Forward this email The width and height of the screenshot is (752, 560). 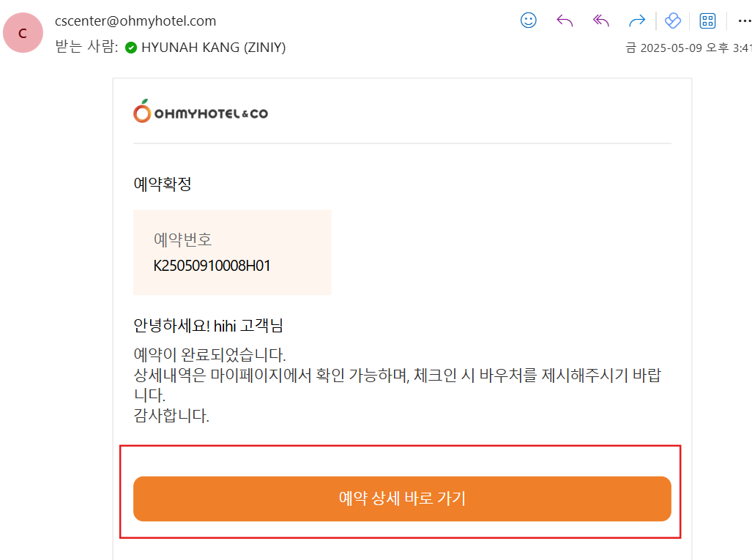pos(637,20)
